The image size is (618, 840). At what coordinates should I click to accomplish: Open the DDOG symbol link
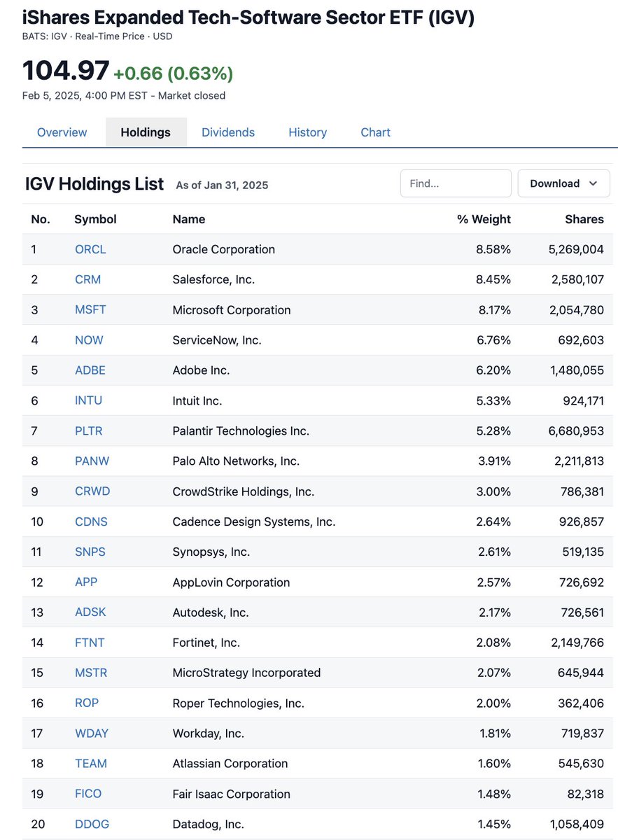[92, 824]
